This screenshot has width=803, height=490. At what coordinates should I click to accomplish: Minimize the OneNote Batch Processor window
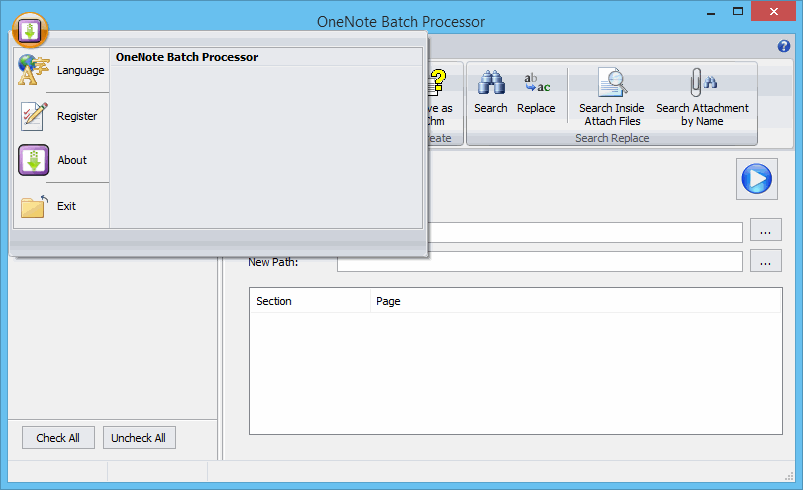point(711,12)
